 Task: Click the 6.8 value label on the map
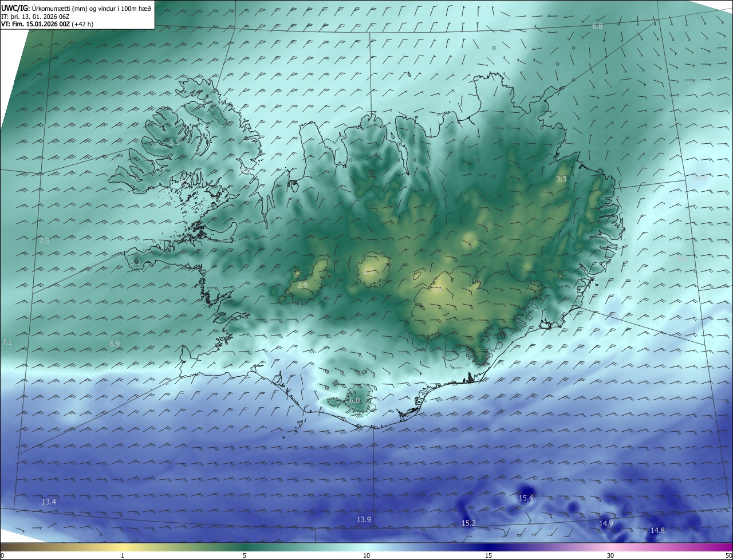[x=597, y=26]
